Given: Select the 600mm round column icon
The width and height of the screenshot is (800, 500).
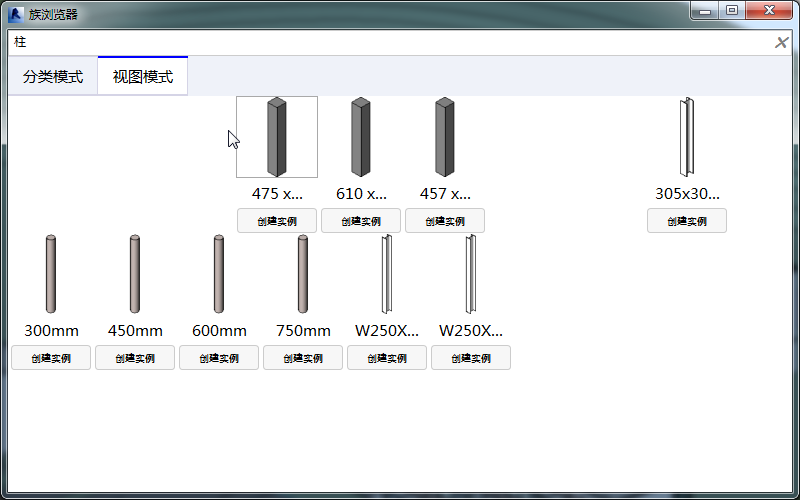Looking at the screenshot, I should (x=219, y=274).
